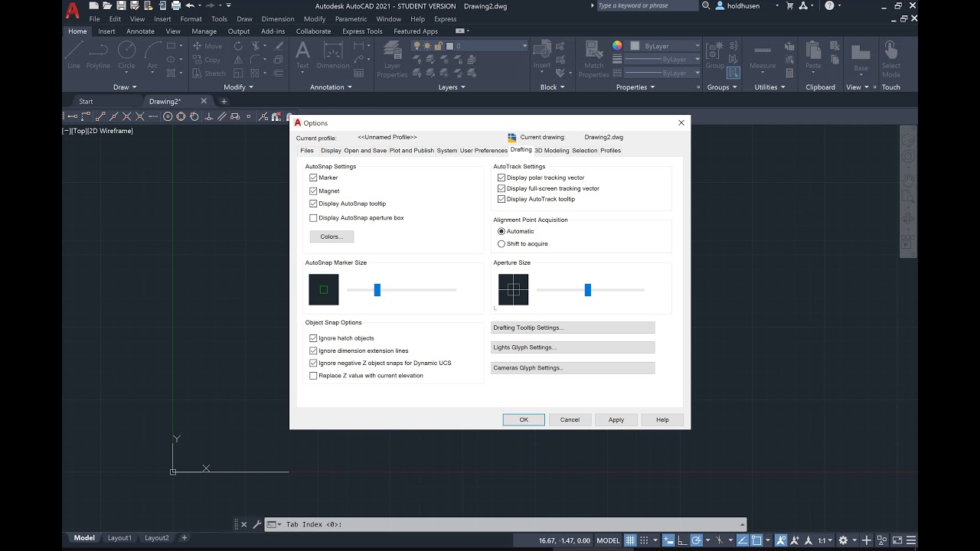Click the Apply button
Viewport: 980px width, 551px height.
616,419
